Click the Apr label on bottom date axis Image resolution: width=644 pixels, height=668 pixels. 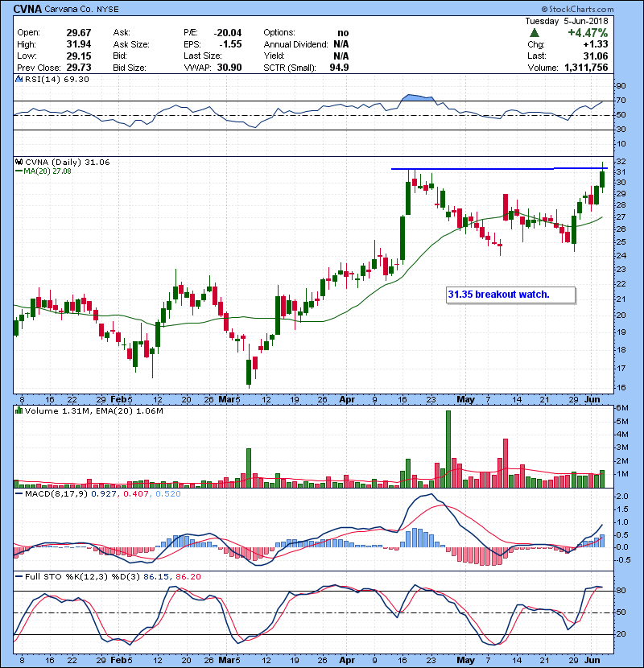point(347,660)
